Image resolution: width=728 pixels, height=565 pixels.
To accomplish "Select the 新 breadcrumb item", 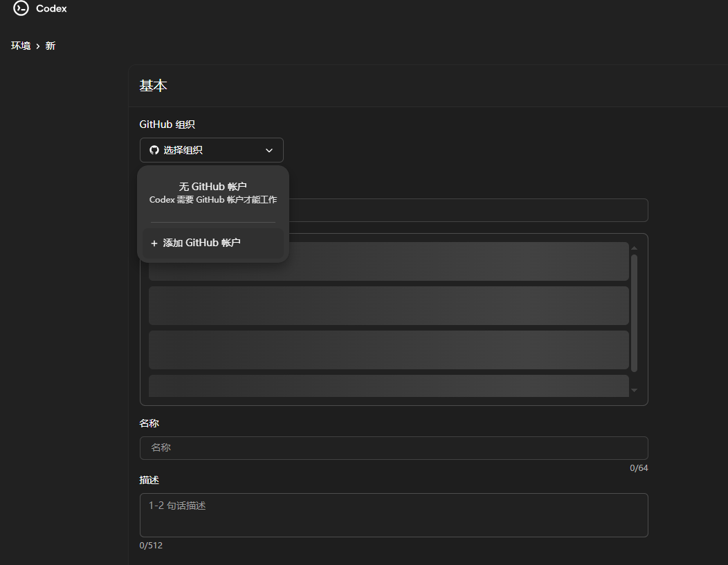I will [x=51, y=46].
